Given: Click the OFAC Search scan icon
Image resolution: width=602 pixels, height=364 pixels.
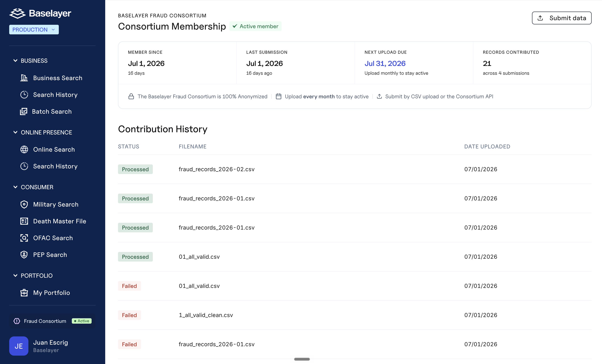Looking at the screenshot, I should 24,238.
